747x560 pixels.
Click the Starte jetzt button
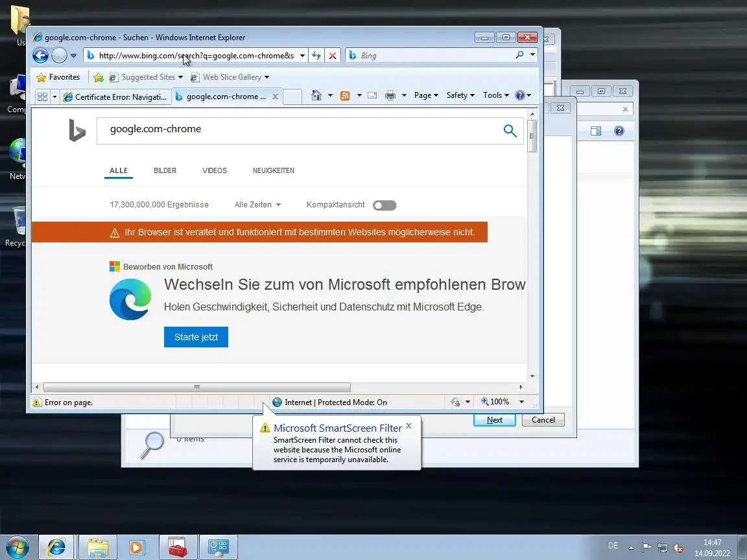[196, 337]
